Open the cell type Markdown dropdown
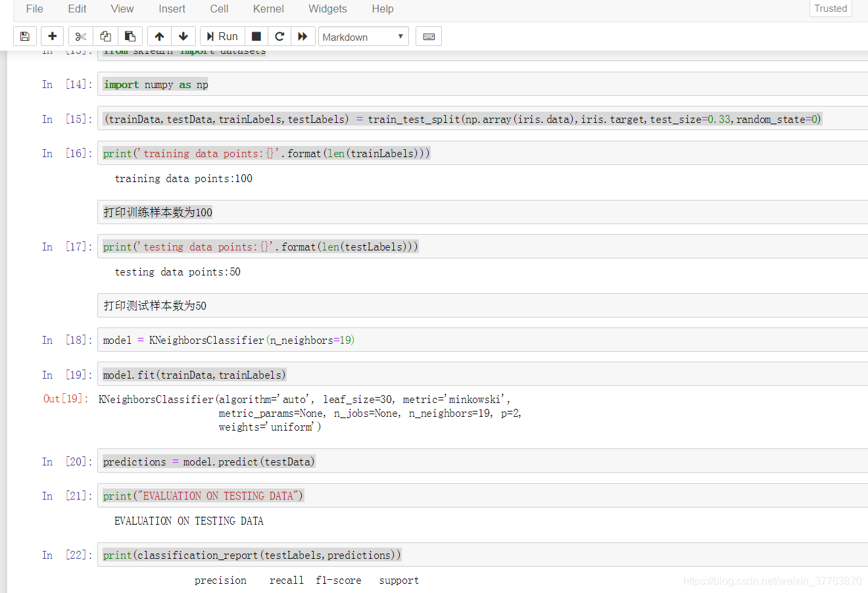The height and width of the screenshot is (593, 868). point(364,37)
